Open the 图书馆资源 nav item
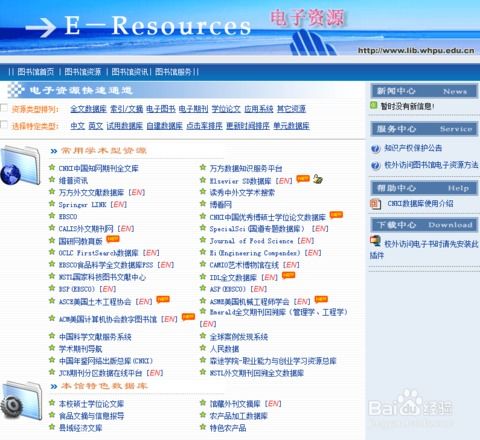The width and height of the screenshot is (480, 440). pyautogui.click(x=83, y=72)
